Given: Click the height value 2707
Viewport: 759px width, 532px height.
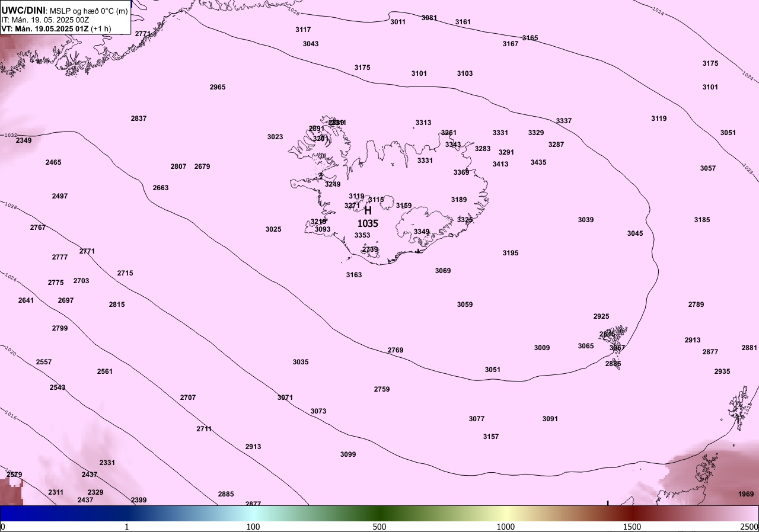Looking at the screenshot, I should (188, 398).
